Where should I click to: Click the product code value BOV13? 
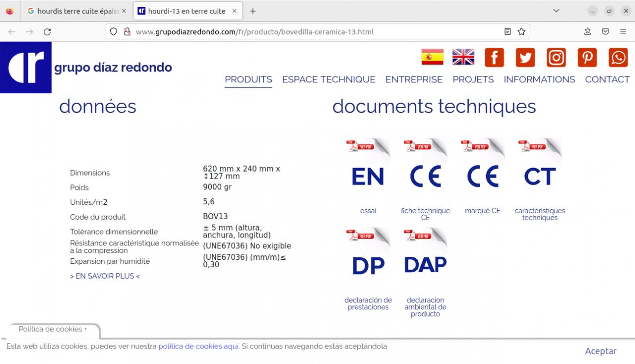pos(215,216)
